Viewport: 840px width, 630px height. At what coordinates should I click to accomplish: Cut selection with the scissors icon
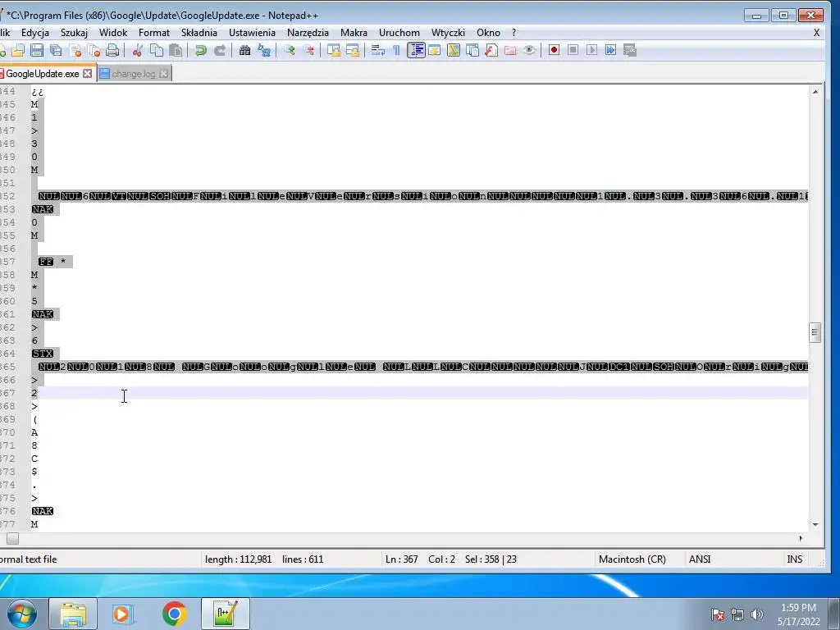[x=138, y=50]
